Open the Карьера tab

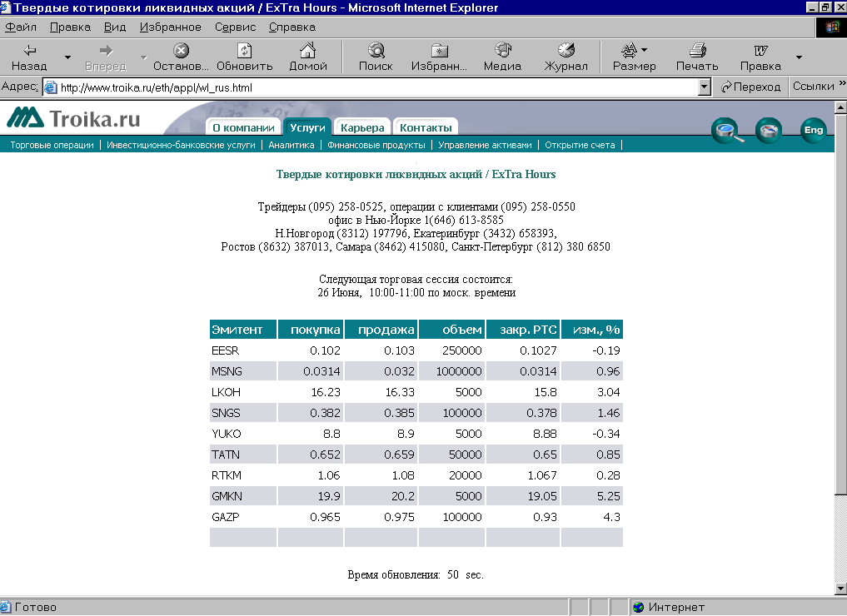[362, 127]
